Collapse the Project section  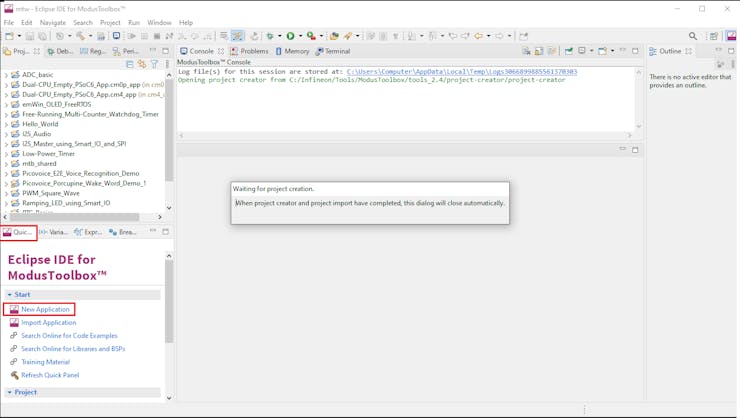(9, 392)
